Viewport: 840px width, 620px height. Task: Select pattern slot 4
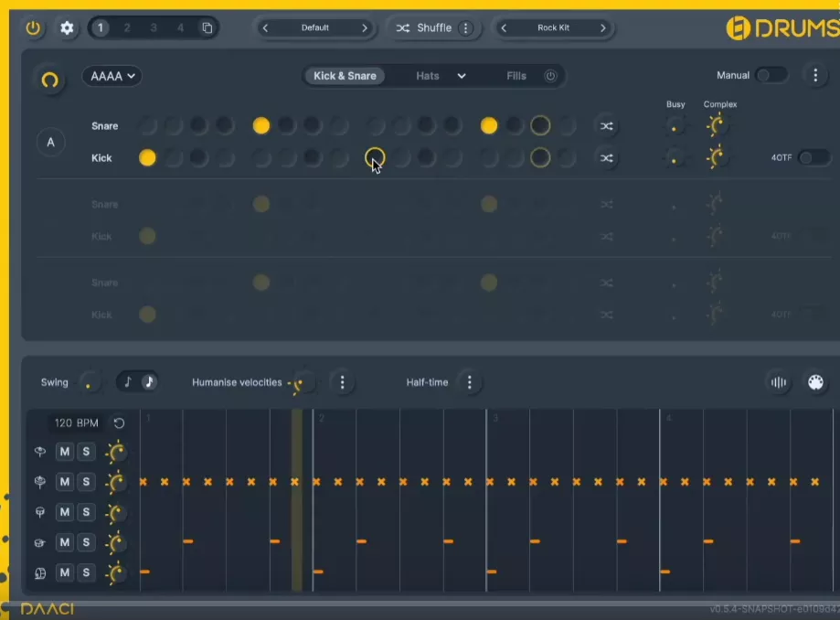pos(181,27)
